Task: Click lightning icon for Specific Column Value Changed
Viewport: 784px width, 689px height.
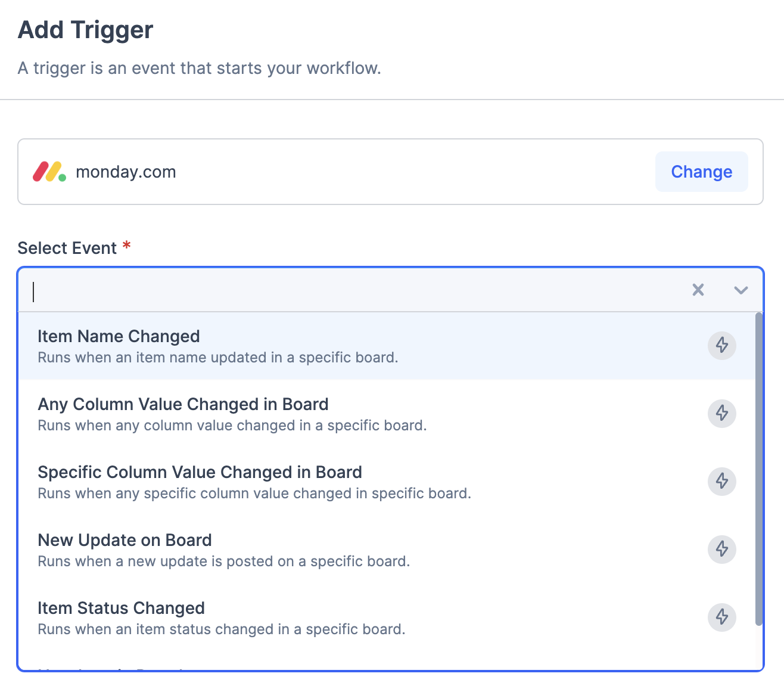Action: point(722,481)
